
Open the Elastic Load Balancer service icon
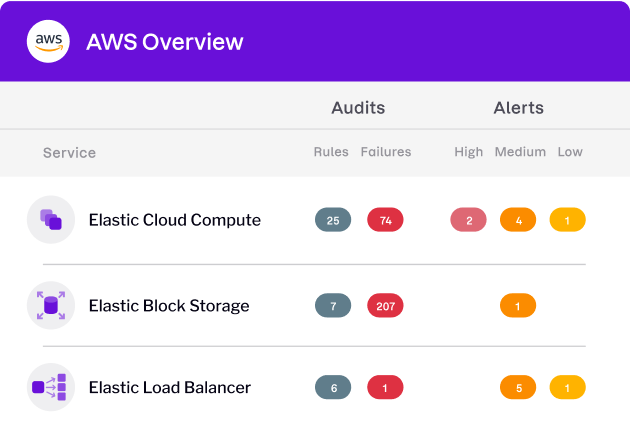51,387
